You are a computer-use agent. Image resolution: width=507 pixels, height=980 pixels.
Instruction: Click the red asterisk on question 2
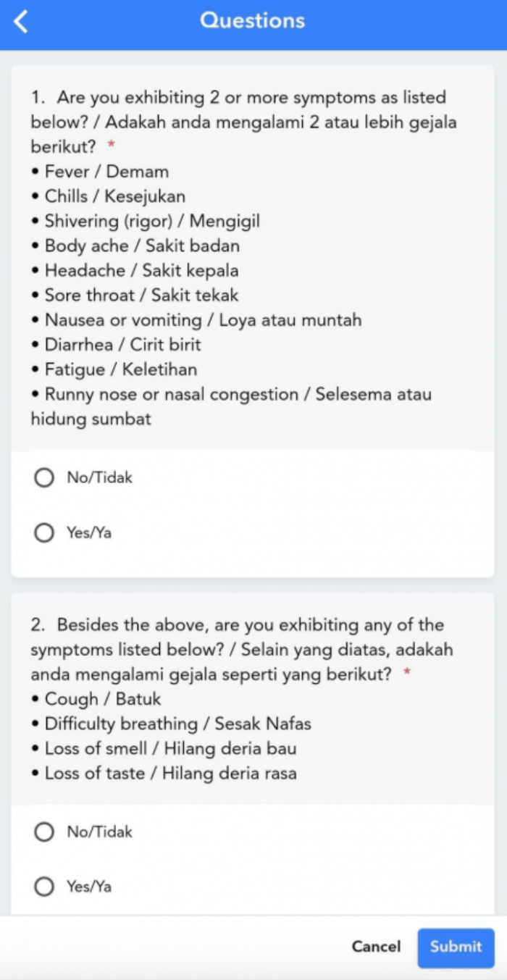(x=407, y=674)
